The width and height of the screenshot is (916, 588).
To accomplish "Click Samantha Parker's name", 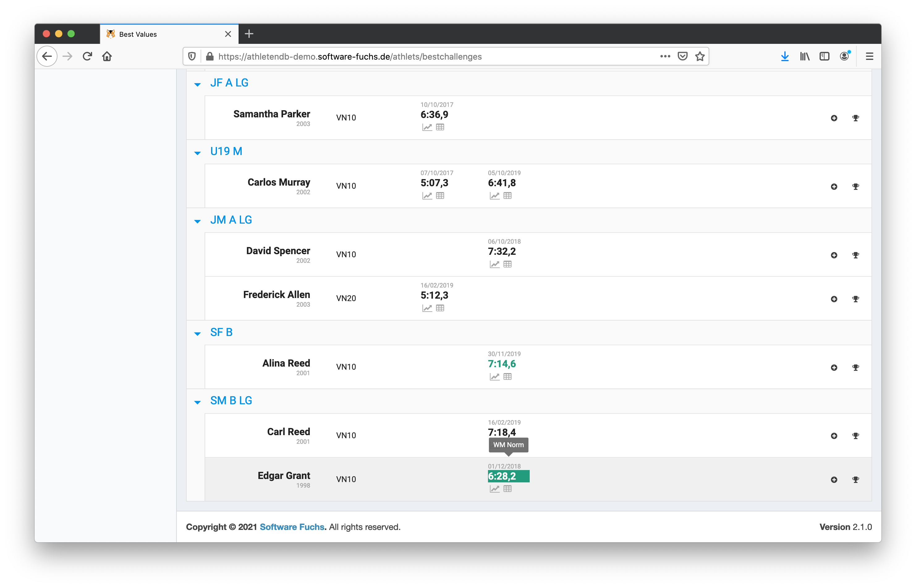I will [272, 114].
